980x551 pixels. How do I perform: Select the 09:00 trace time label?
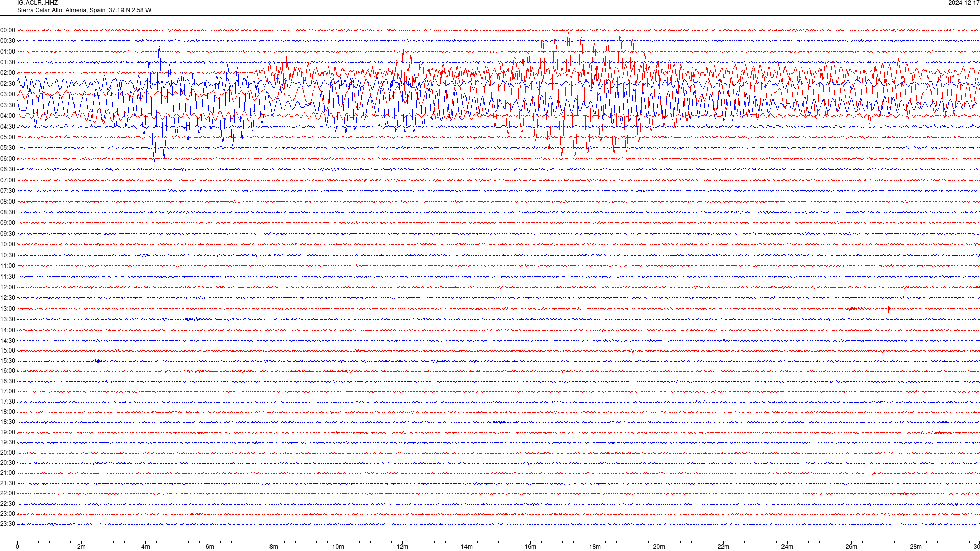(8, 223)
